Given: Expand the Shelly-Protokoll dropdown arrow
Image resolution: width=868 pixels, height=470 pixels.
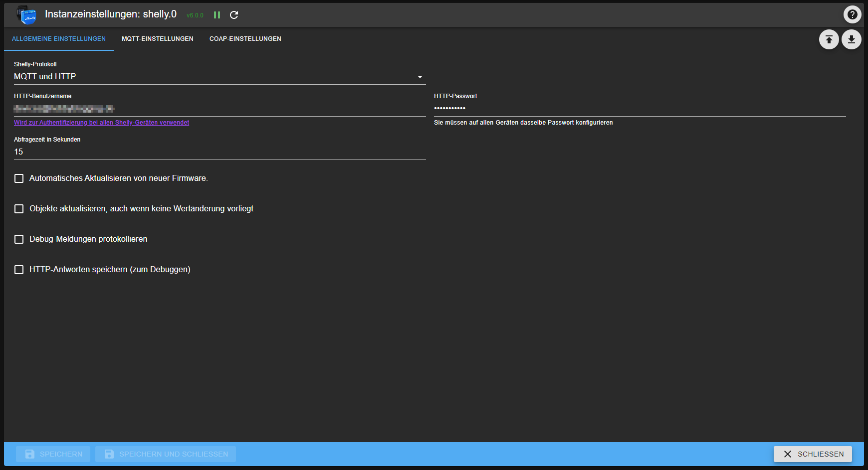Looking at the screenshot, I should 420,77.
